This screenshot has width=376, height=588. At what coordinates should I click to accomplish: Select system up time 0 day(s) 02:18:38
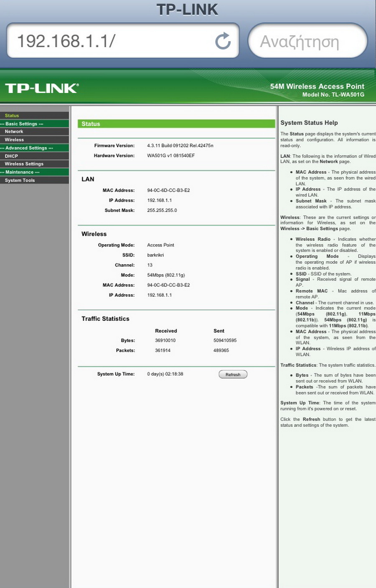tap(165, 374)
